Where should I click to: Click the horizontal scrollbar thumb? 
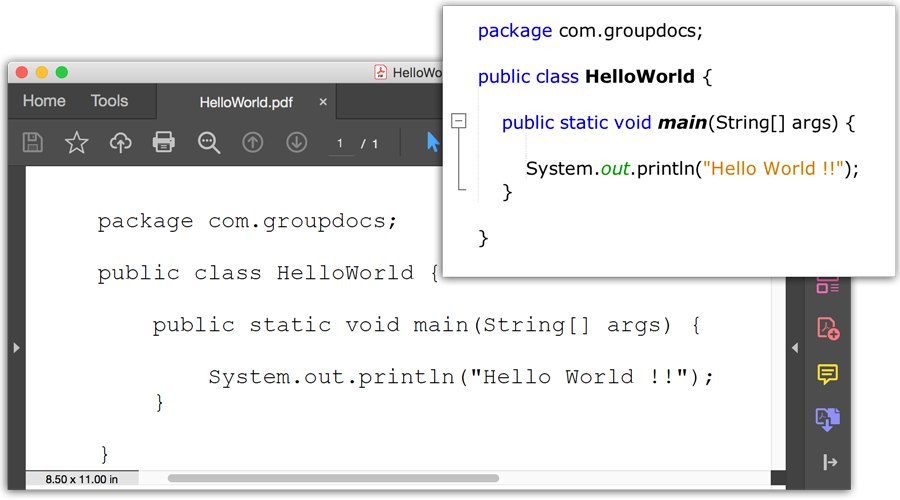click(333, 478)
